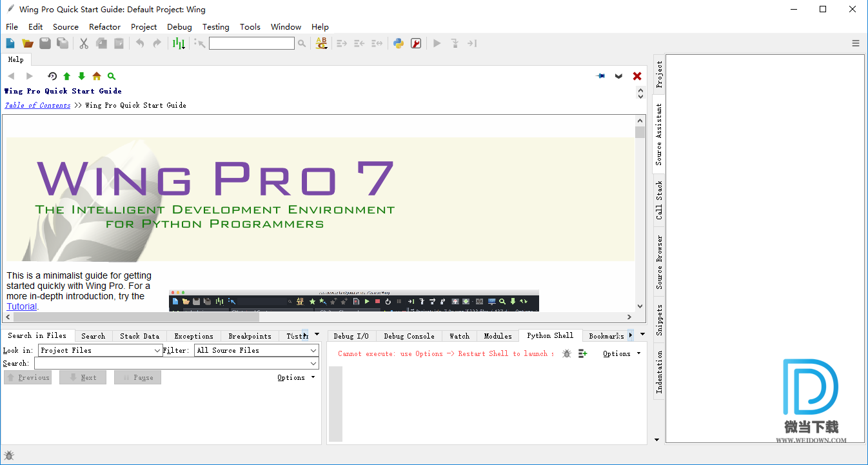Click the toolbar search input field
The height and width of the screenshot is (465, 868).
pos(252,43)
